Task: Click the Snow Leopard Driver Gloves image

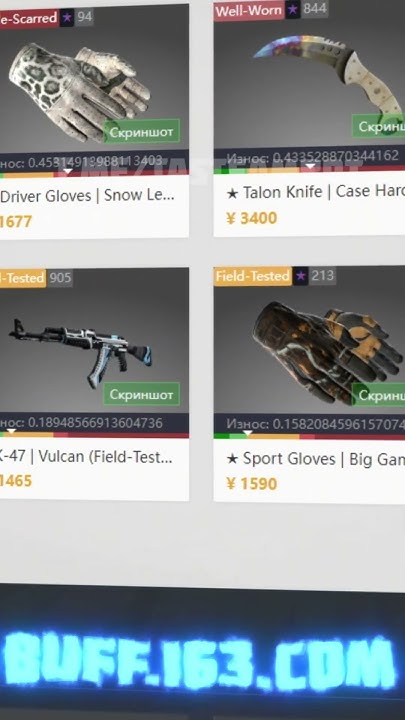Action: click(x=79, y=91)
